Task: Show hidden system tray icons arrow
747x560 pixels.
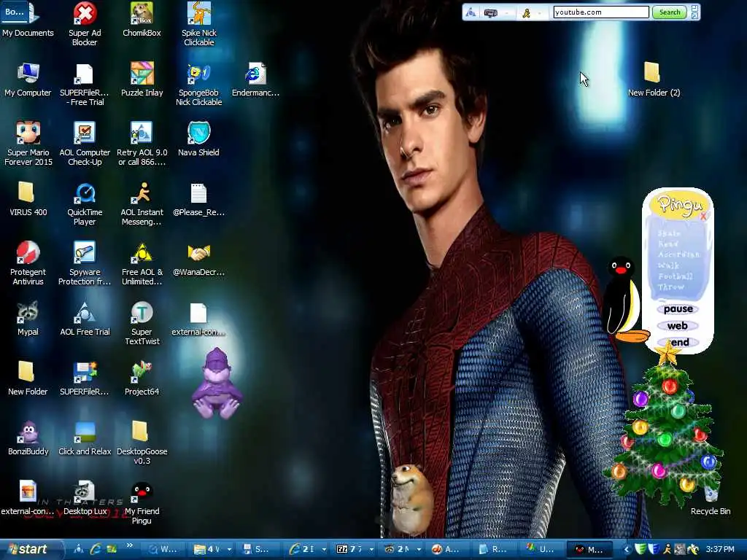Action: click(627, 550)
